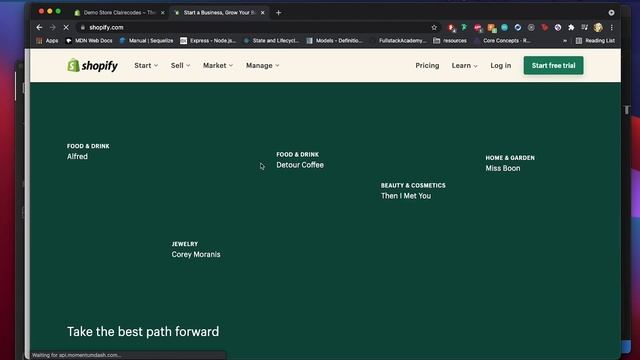
Task: Open the Miss Boon store example
Action: point(503,168)
